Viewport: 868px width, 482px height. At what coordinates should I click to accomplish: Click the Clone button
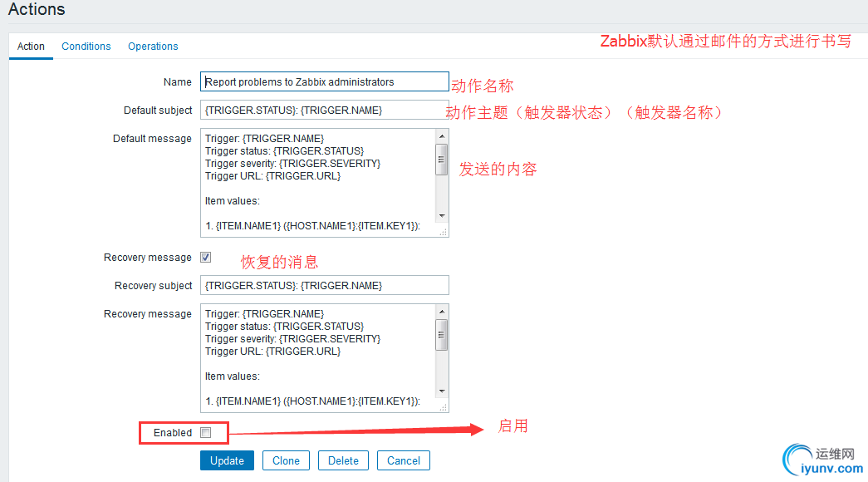286,460
